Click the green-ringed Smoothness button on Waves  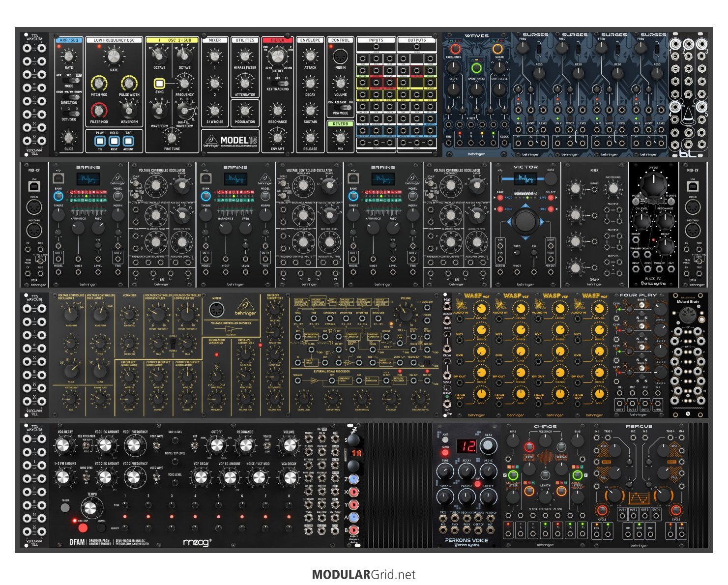coord(476,68)
